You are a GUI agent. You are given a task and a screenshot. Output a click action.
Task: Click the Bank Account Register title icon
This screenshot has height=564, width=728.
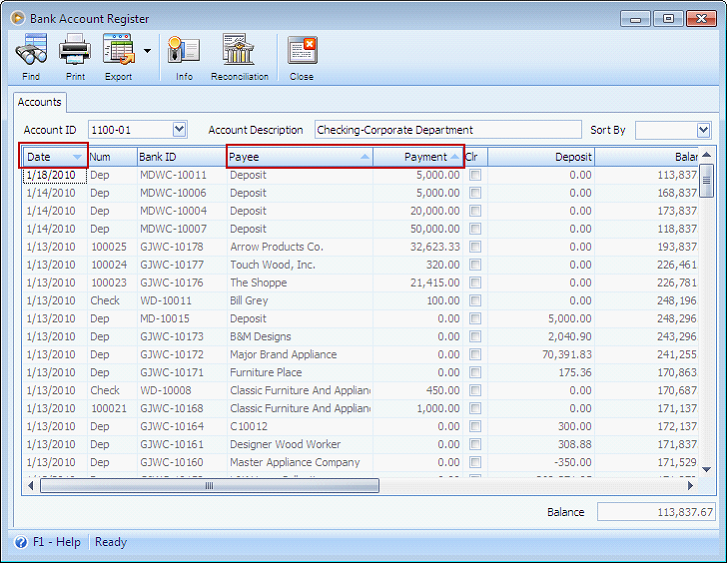point(18,18)
